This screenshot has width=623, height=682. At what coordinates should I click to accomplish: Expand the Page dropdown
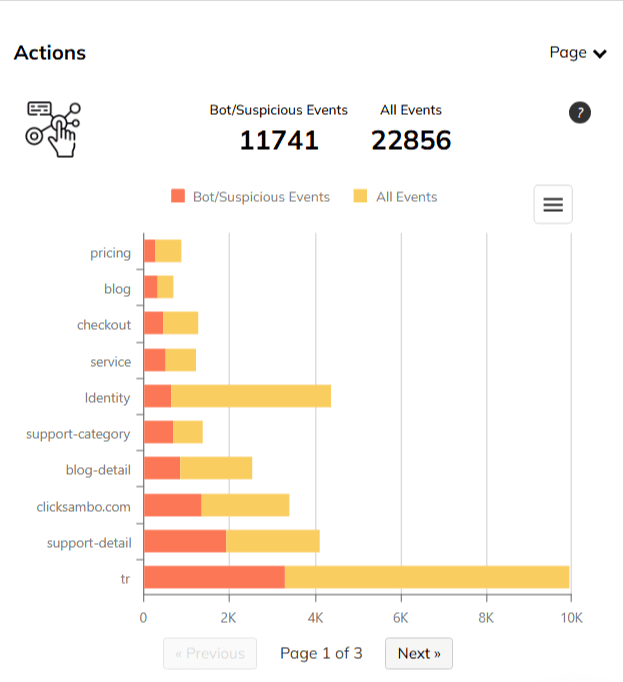(578, 53)
